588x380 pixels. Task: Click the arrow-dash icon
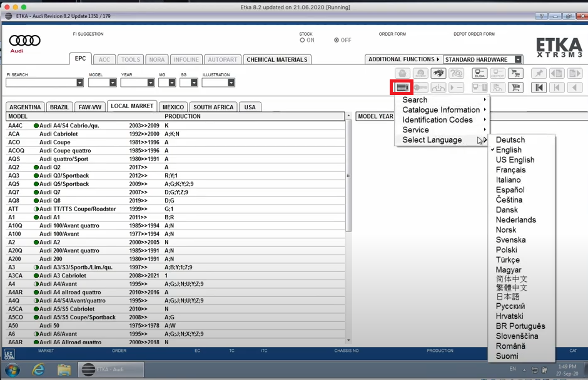[457, 87]
